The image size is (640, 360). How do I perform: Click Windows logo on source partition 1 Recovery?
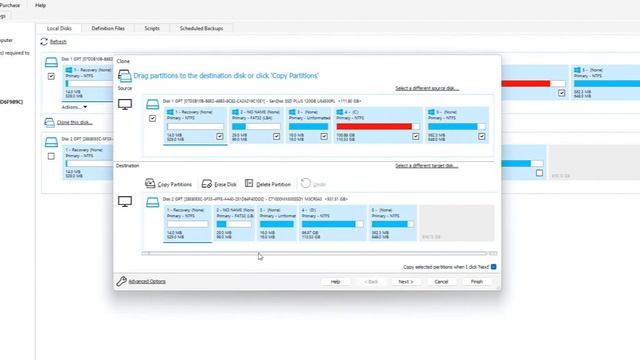tap(170, 112)
